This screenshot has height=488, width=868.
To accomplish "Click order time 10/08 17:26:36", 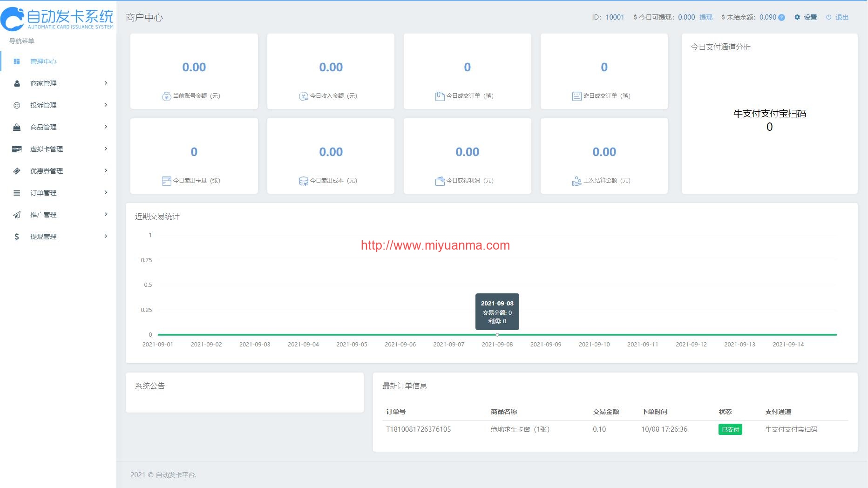I will point(664,429).
